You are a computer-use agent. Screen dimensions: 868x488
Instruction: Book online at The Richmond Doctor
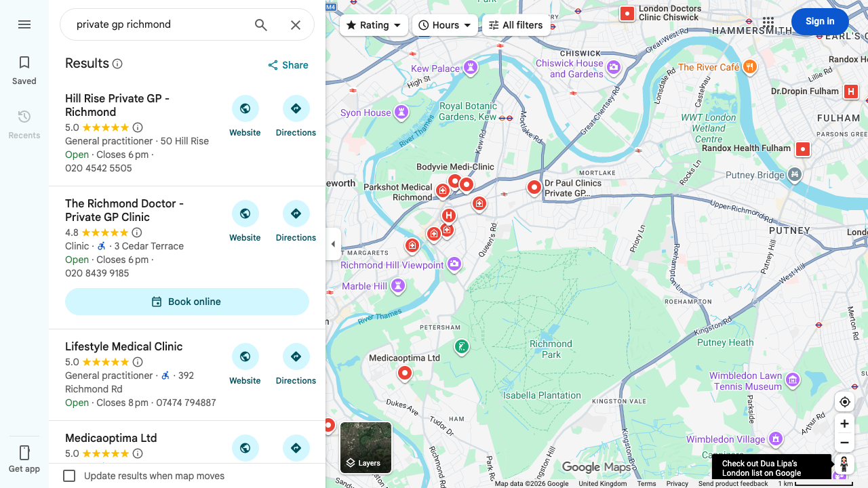[x=187, y=302]
